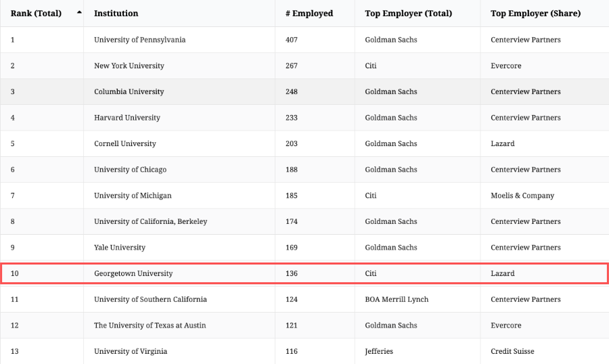Click the 174 employed value
This screenshot has height=364, width=609.
point(291,221)
